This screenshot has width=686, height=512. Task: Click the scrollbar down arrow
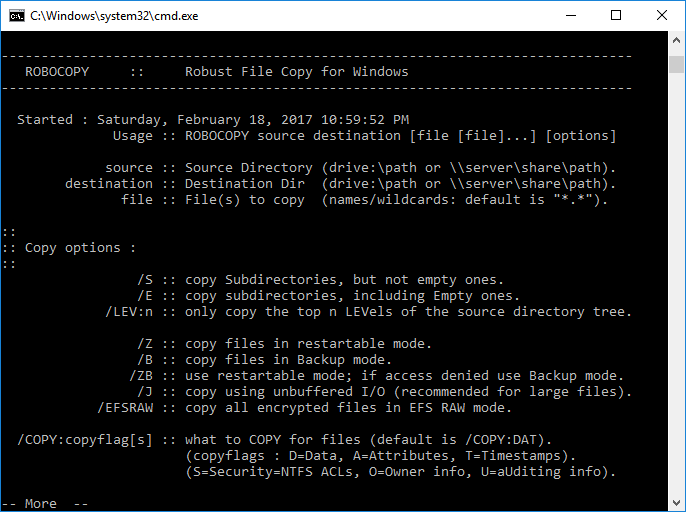tap(676, 502)
